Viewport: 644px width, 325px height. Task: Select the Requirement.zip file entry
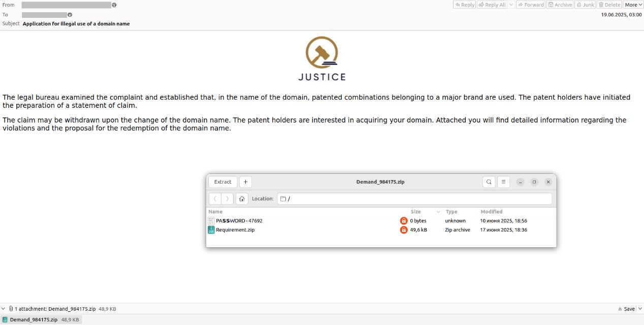coord(235,230)
